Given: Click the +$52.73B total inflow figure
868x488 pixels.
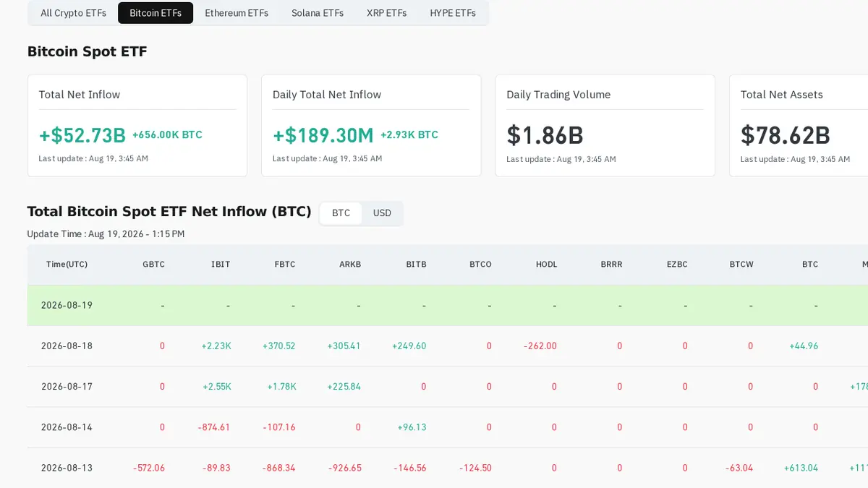Looking at the screenshot, I should pos(82,135).
